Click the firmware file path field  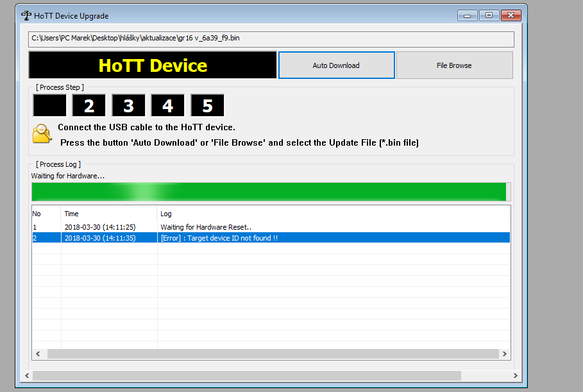[271, 38]
